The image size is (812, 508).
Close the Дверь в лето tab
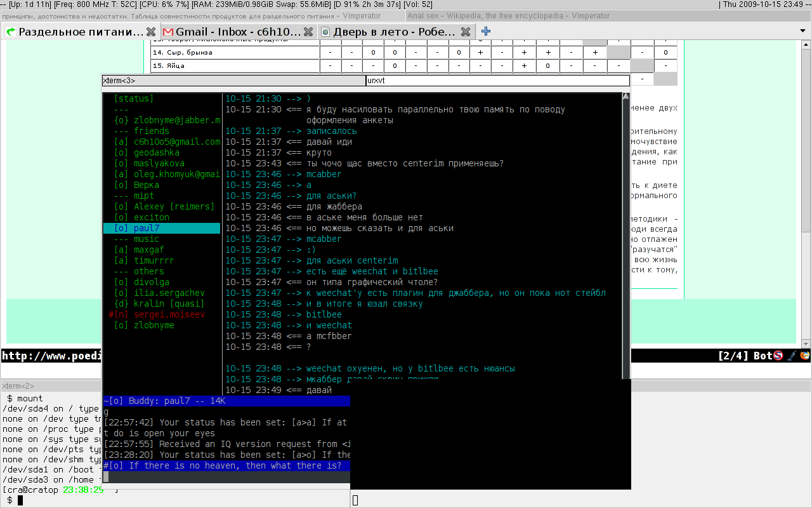coord(466,32)
